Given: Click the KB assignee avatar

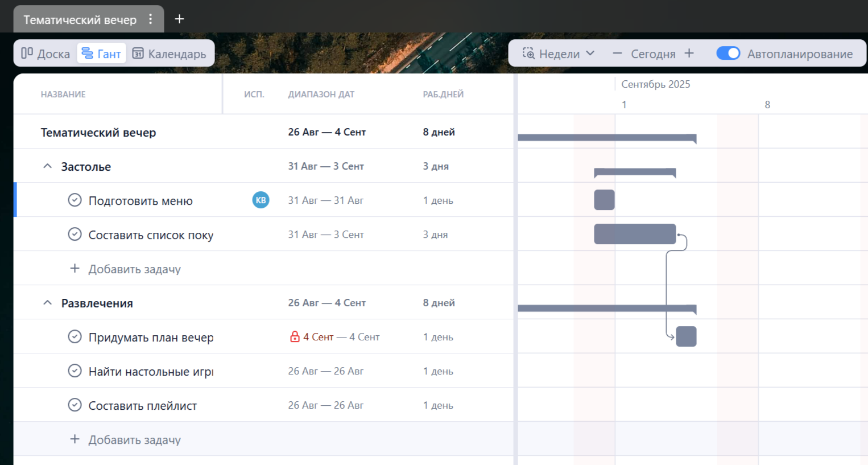Looking at the screenshot, I should click(x=261, y=200).
